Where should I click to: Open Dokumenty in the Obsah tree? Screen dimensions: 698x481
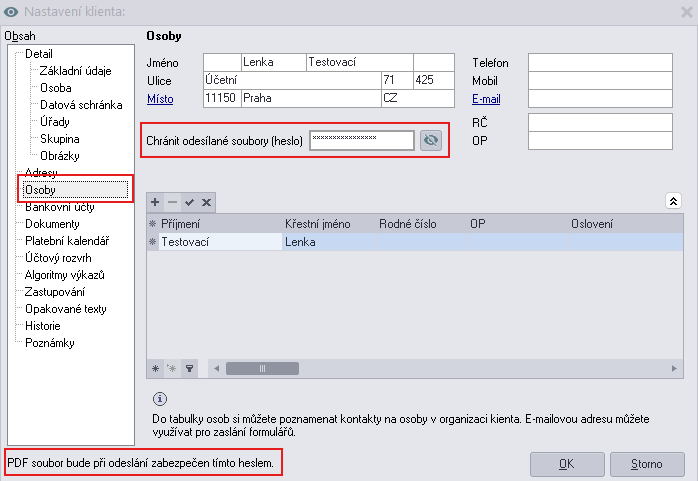52,224
